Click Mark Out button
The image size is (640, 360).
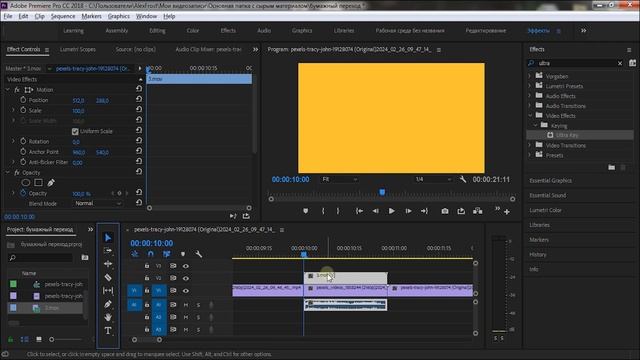338,211
